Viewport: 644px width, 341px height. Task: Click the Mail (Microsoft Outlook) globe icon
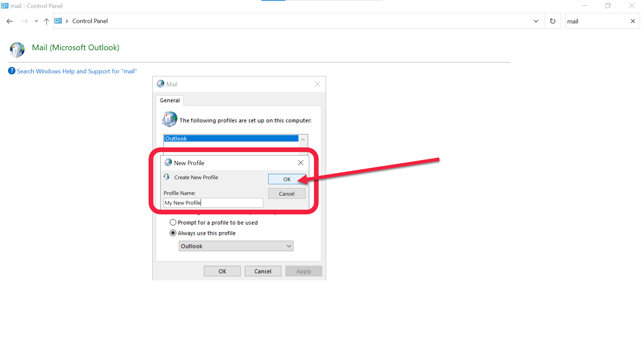coord(17,50)
